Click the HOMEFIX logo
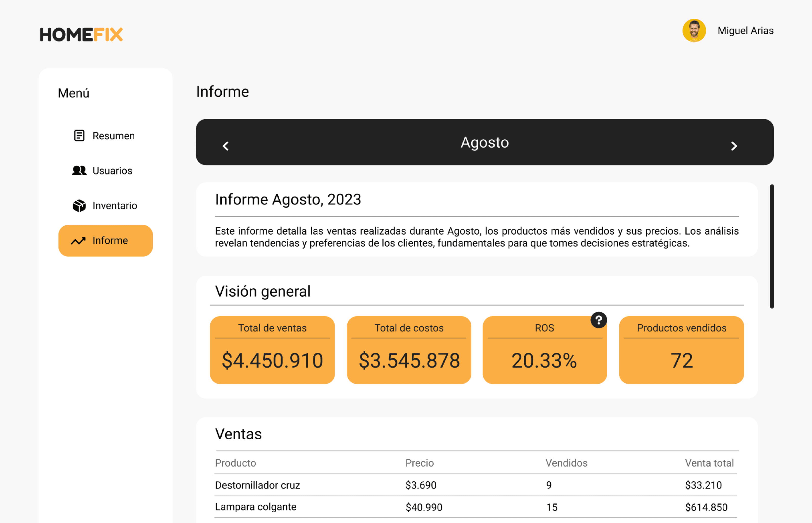The width and height of the screenshot is (812, 523). (81, 34)
